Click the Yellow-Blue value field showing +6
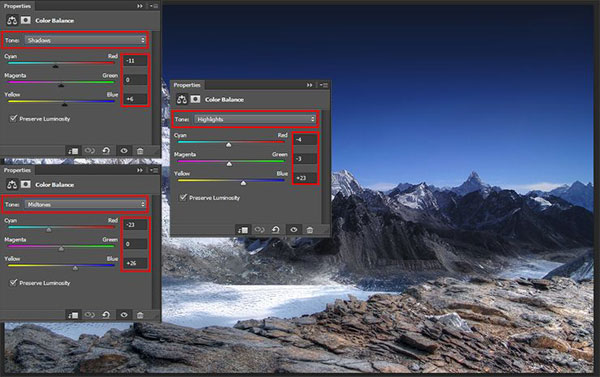Viewport: 600px width, 377px height. (x=135, y=99)
